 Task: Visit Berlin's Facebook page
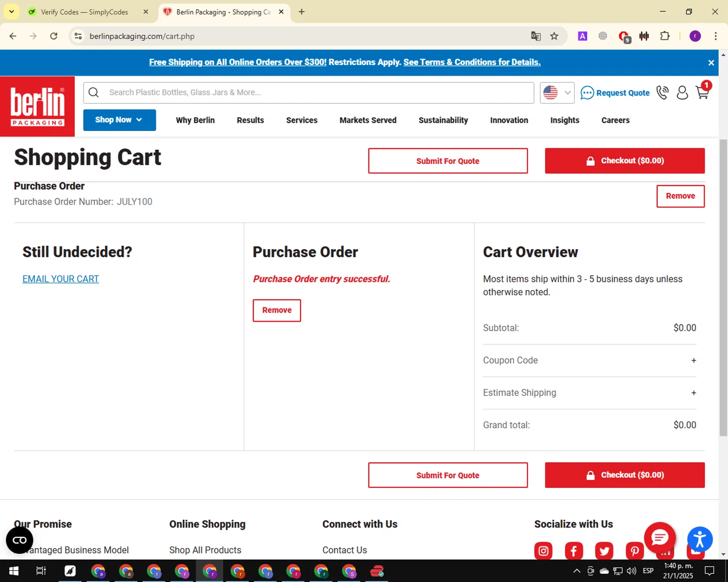point(574,551)
